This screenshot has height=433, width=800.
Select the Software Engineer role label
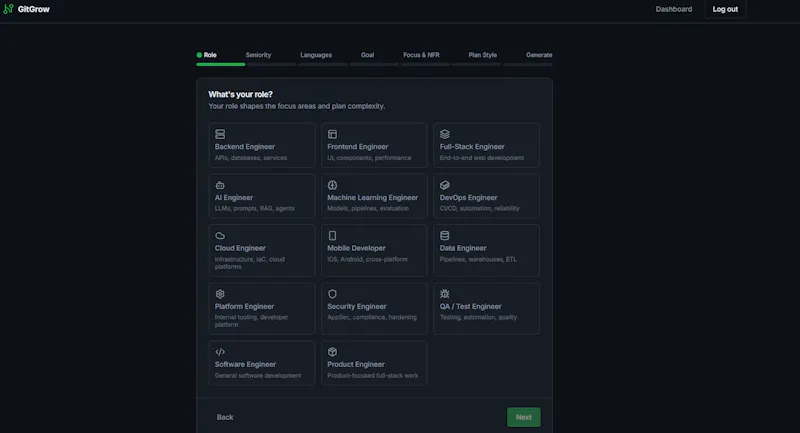[245, 365]
